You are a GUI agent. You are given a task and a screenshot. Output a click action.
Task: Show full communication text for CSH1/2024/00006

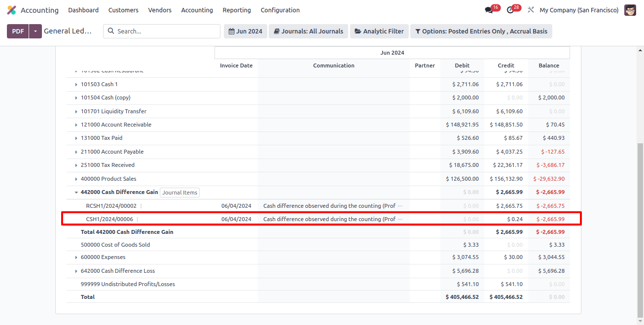click(x=400, y=219)
